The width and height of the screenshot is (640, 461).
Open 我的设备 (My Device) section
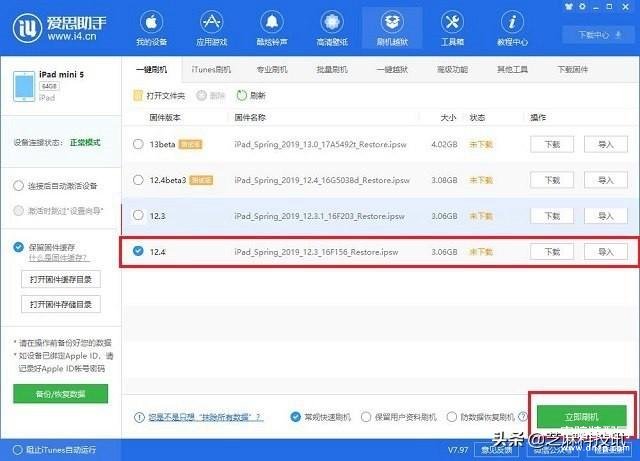(x=151, y=29)
